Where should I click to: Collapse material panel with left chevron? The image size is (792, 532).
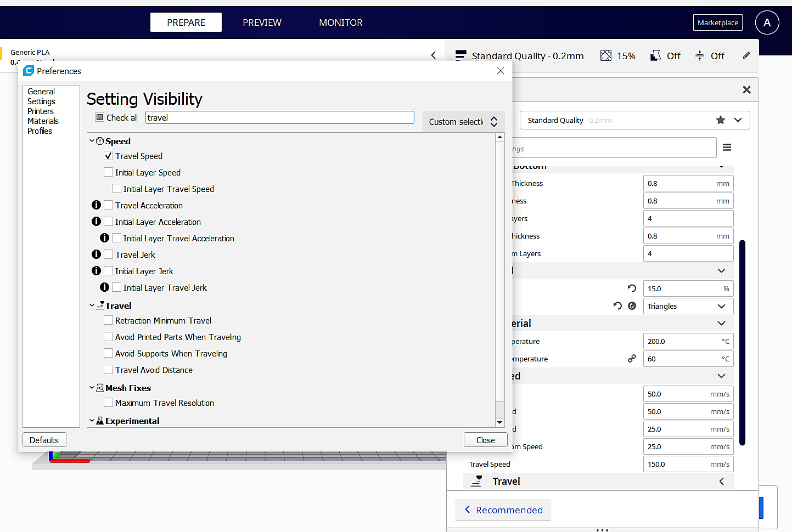click(434, 55)
